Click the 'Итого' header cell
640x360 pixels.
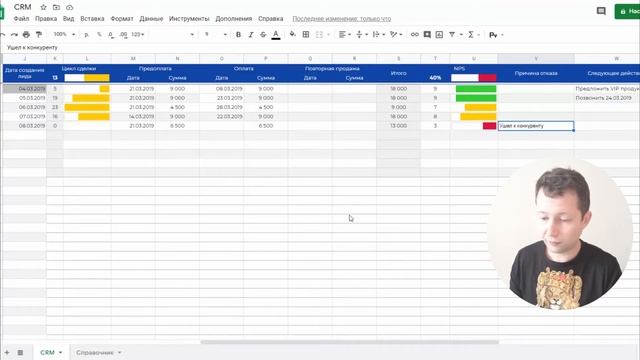398,73
